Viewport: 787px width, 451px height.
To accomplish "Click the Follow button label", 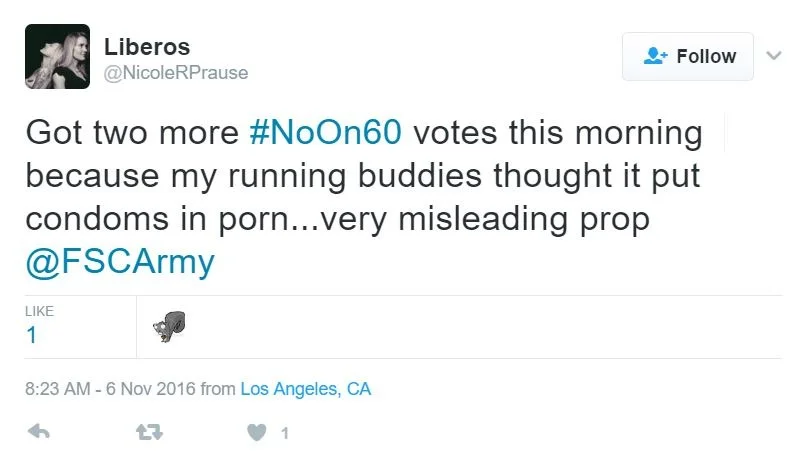I will click(x=706, y=56).
